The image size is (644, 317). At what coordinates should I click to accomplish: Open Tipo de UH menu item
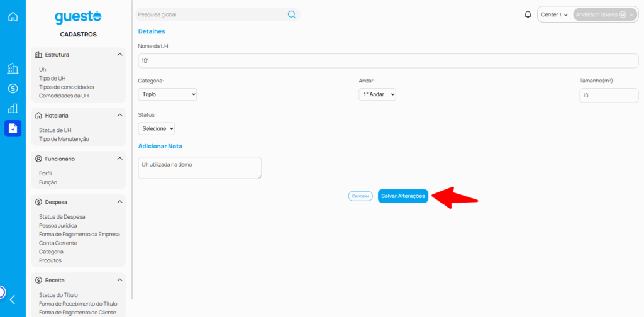pyautogui.click(x=53, y=79)
